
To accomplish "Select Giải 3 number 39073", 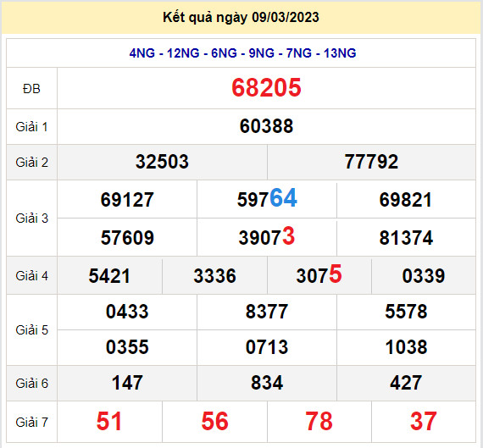I will tap(267, 237).
